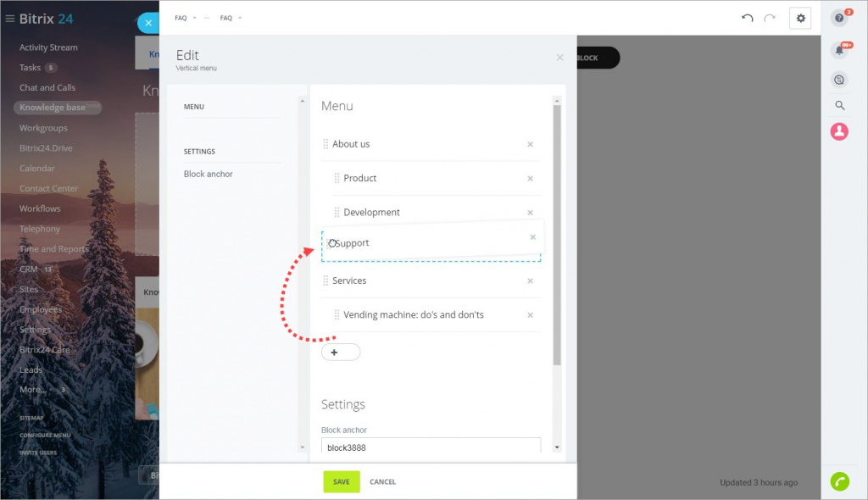This screenshot has width=868, height=500.
Task: Remove the Product menu item
Action: (x=530, y=178)
